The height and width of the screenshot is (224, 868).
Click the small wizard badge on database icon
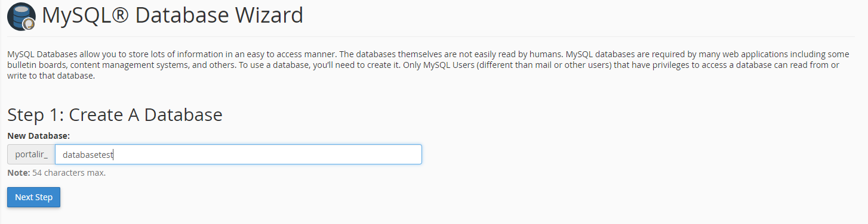point(28,24)
